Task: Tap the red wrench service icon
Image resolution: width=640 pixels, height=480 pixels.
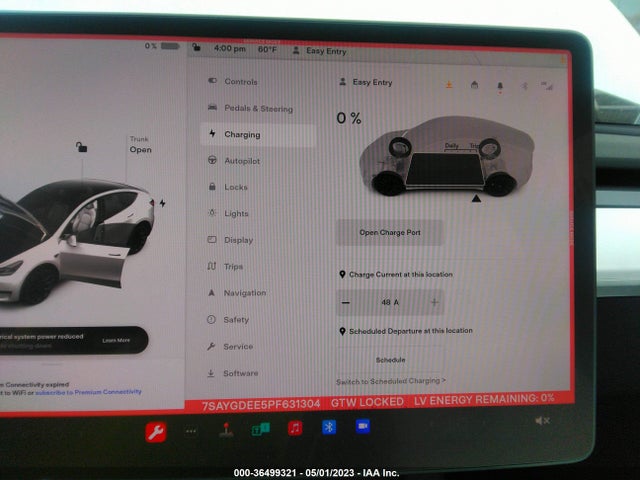Action: pyautogui.click(x=156, y=432)
